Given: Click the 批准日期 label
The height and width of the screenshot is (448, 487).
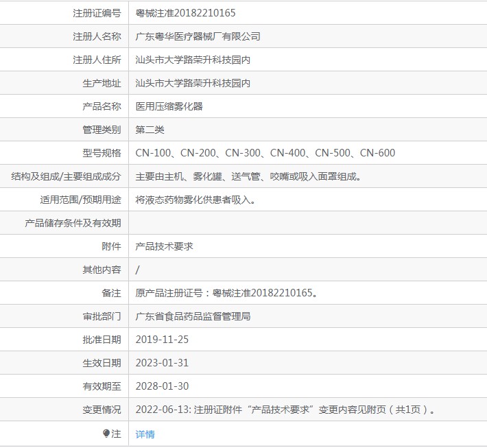Looking at the screenshot, I should coord(102,340).
